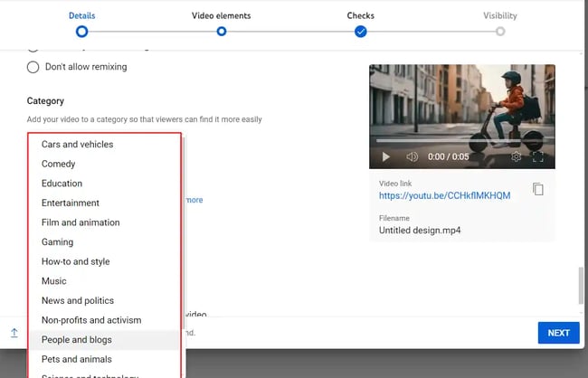588x378 pixels.
Task: Choose Cars and vehicles category
Action: point(104,145)
